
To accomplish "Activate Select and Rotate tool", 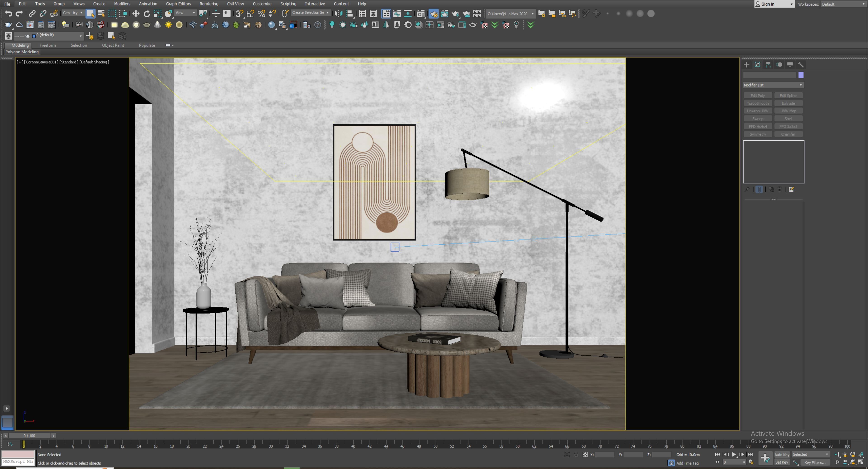I will [x=146, y=14].
